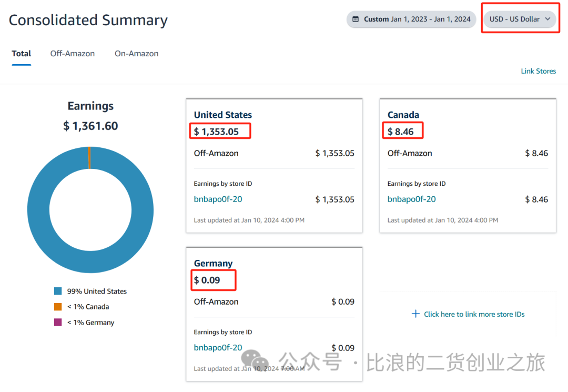Click Off-Amazon row in Canada card
The image size is (568, 392).
[468, 153]
